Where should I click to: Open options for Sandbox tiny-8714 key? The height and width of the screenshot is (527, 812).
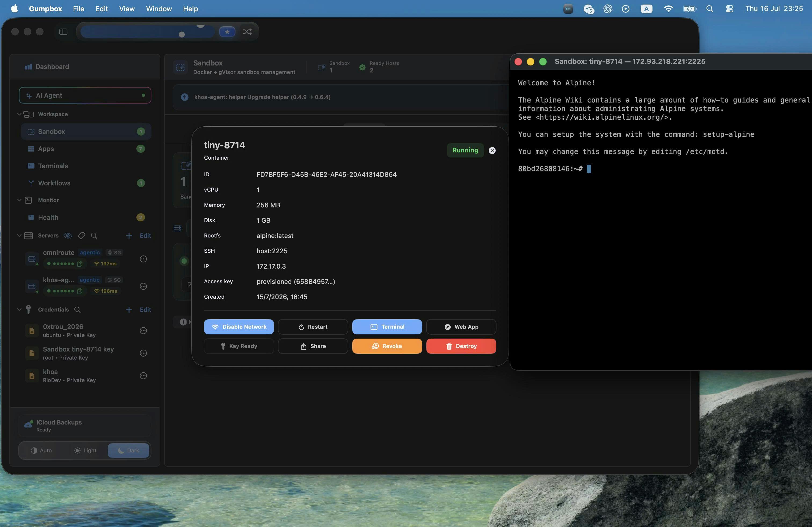[143, 353]
